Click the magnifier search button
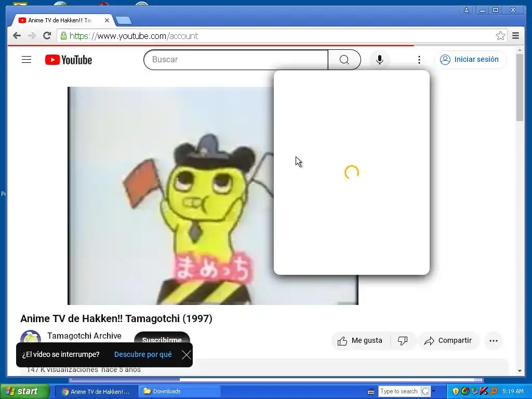Viewport: 532px width, 399px height. (x=344, y=60)
